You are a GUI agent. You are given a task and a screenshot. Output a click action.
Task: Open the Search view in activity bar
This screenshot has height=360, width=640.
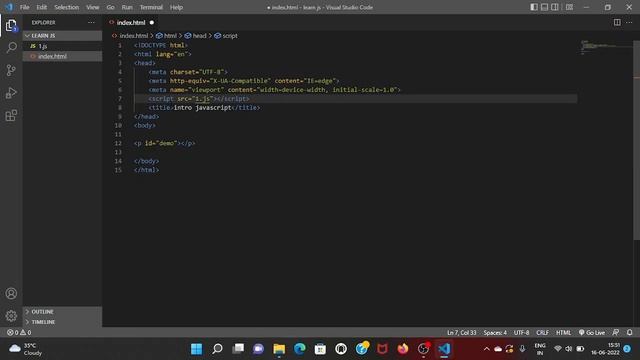click(x=11, y=47)
